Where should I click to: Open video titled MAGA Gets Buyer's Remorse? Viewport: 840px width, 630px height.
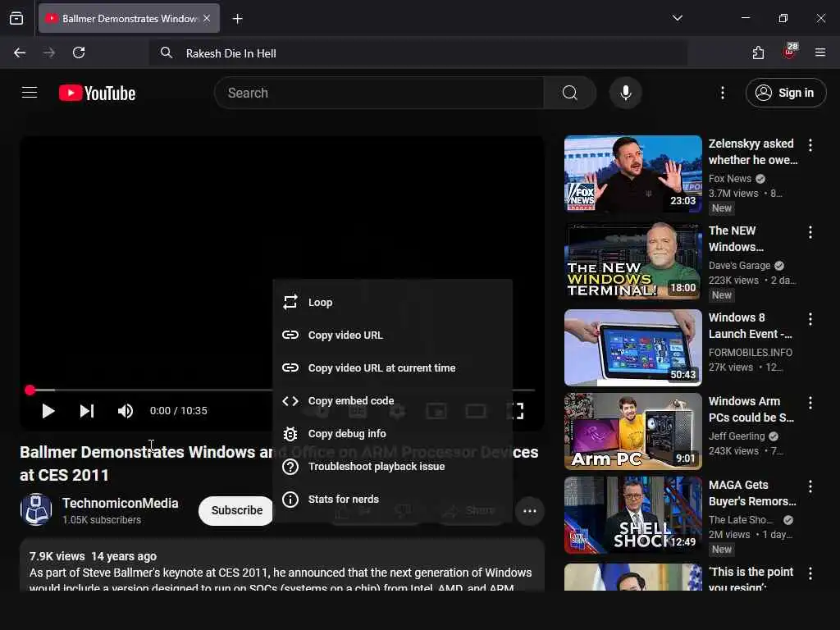(752, 493)
